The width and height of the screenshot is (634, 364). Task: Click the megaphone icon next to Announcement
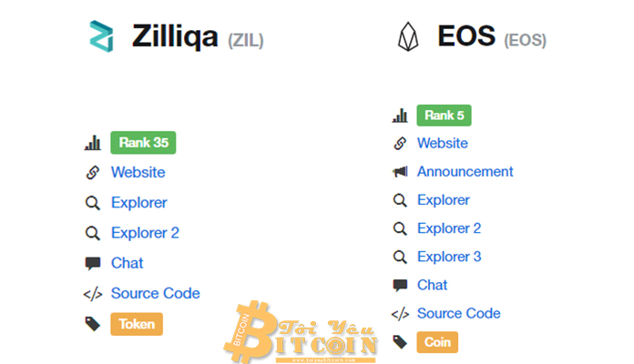coord(400,171)
